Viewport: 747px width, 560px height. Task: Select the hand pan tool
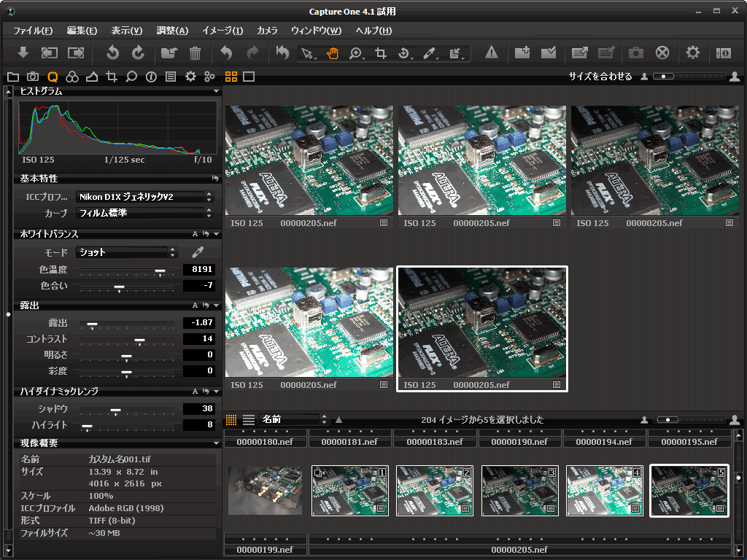pos(333,52)
